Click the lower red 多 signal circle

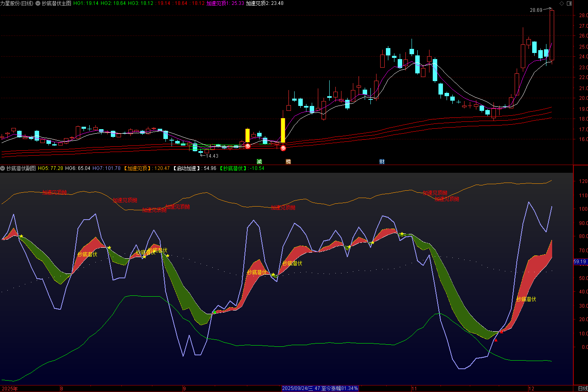283,148
